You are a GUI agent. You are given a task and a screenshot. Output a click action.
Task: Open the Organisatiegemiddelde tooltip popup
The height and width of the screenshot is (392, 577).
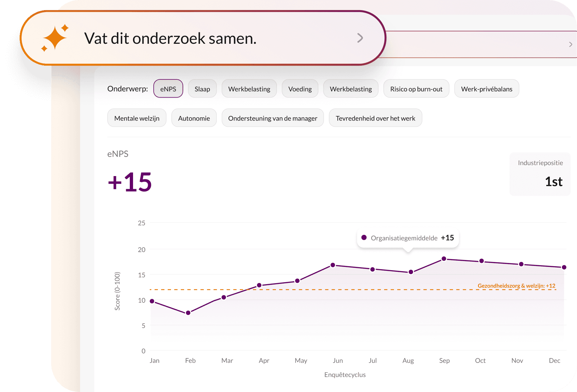[407, 238]
